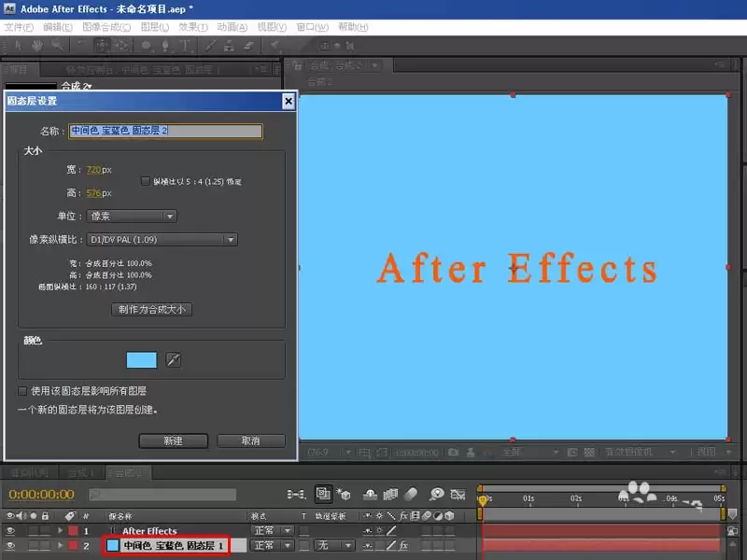747x560 pixels.
Task: Click the 新建 button
Action: coord(174,441)
